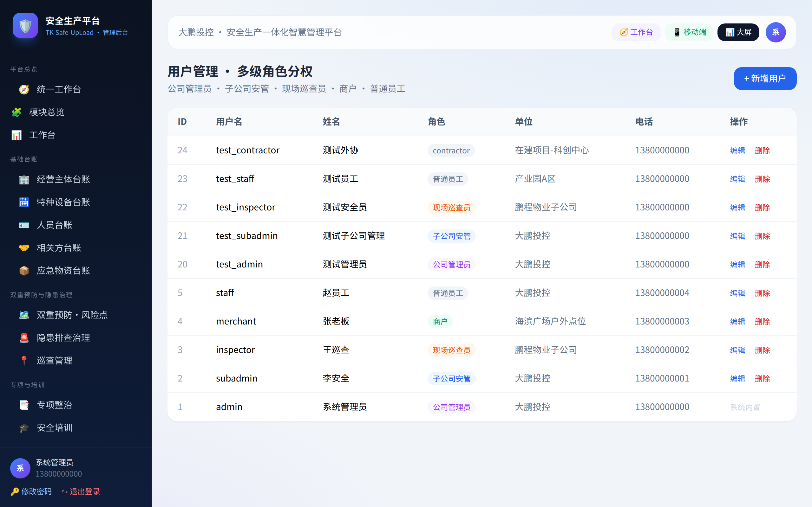Screen dimensions: 812x507
Task: Click 退出登录 to log out
Action: coord(81,491)
